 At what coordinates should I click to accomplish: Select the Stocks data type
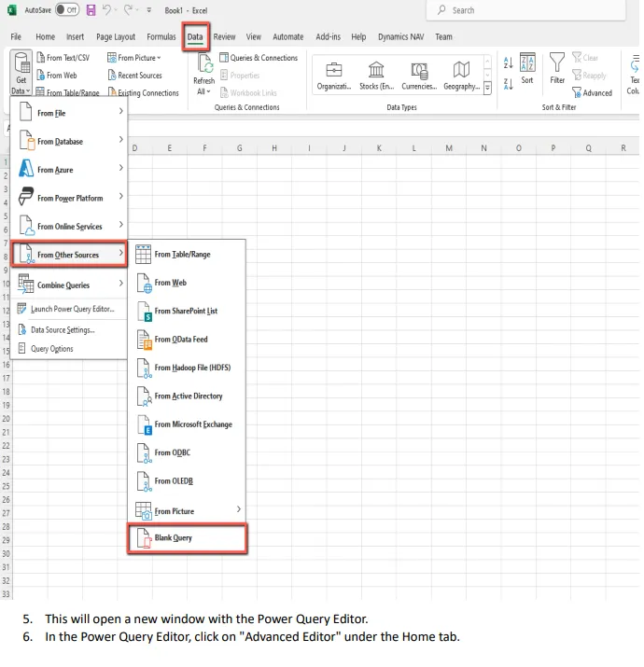click(x=377, y=76)
